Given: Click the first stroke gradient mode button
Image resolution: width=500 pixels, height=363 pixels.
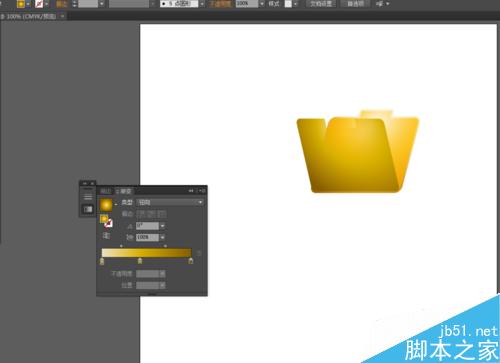Looking at the screenshot, I should pos(141,214).
